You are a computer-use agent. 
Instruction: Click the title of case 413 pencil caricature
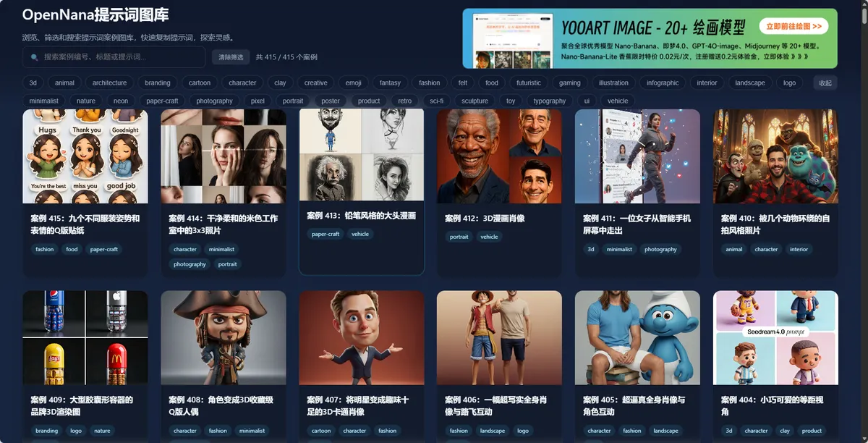click(361, 216)
